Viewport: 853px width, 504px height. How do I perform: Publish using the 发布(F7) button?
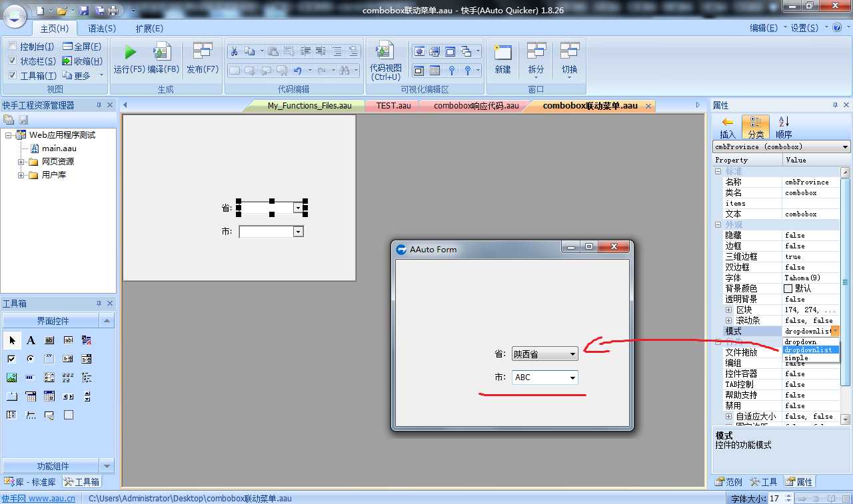tap(203, 59)
